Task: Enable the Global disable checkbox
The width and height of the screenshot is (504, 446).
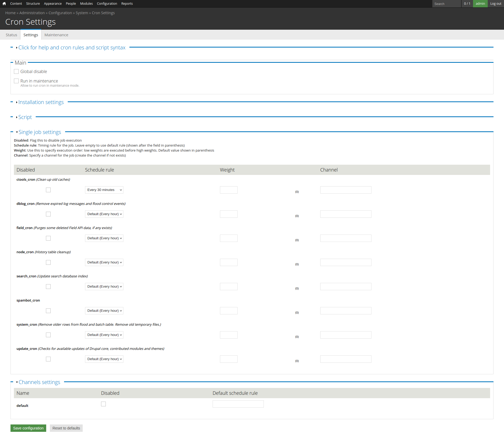Action: click(16, 71)
